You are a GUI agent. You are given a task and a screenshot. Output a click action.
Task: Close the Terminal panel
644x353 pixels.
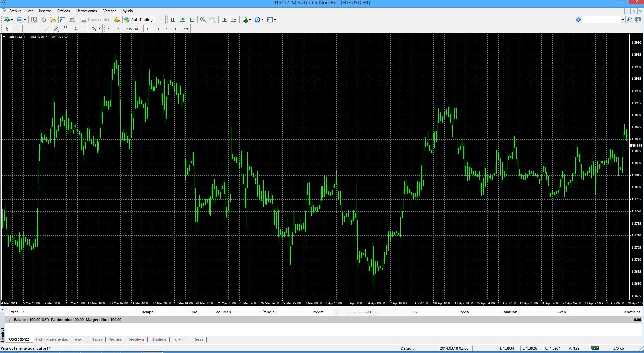pyautogui.click(x=2, y=309)
